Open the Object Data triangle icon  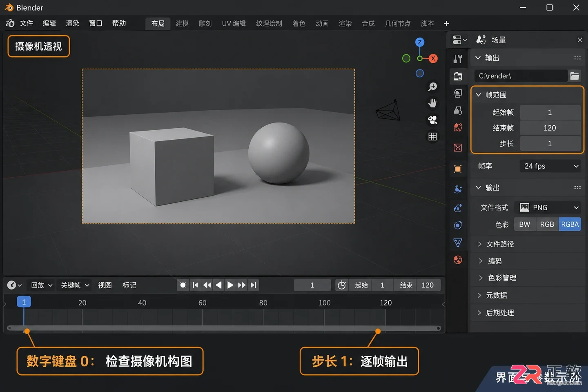458,243
